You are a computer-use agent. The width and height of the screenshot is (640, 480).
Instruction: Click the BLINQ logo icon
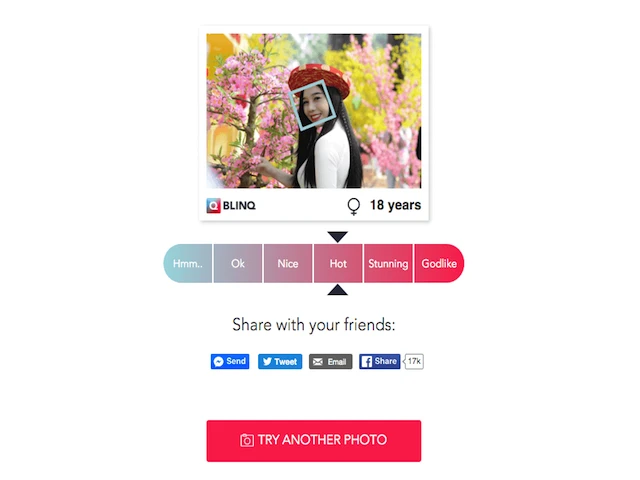coord(213,205)
